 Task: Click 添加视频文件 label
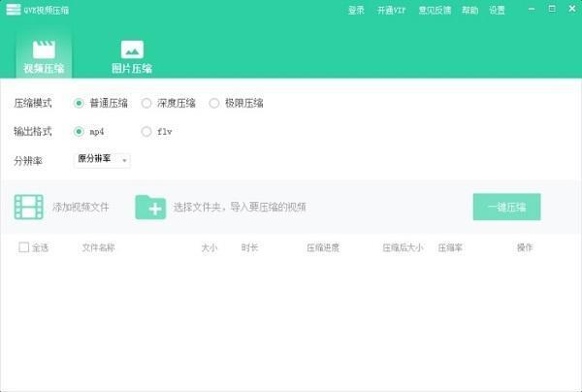tap(81, 207)
